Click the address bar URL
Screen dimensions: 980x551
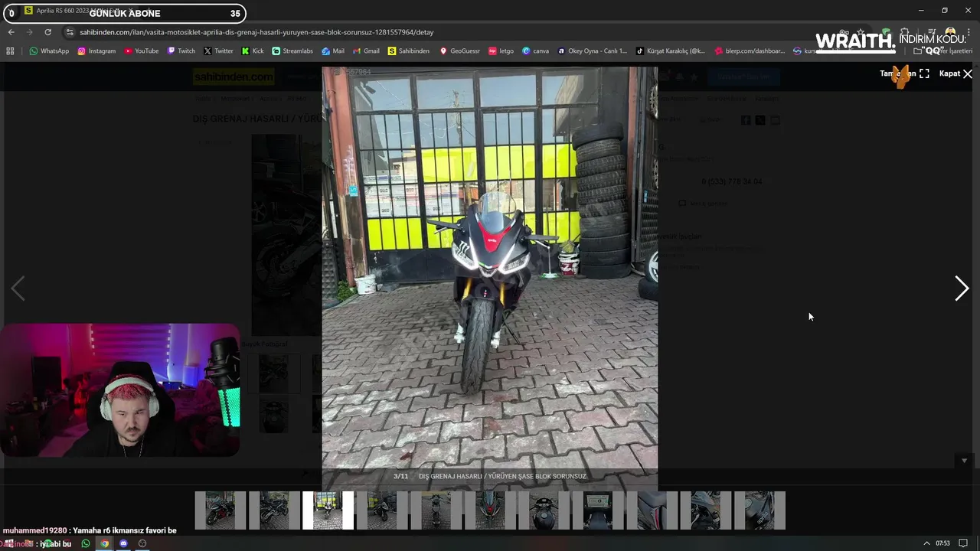tap(256, 32)
